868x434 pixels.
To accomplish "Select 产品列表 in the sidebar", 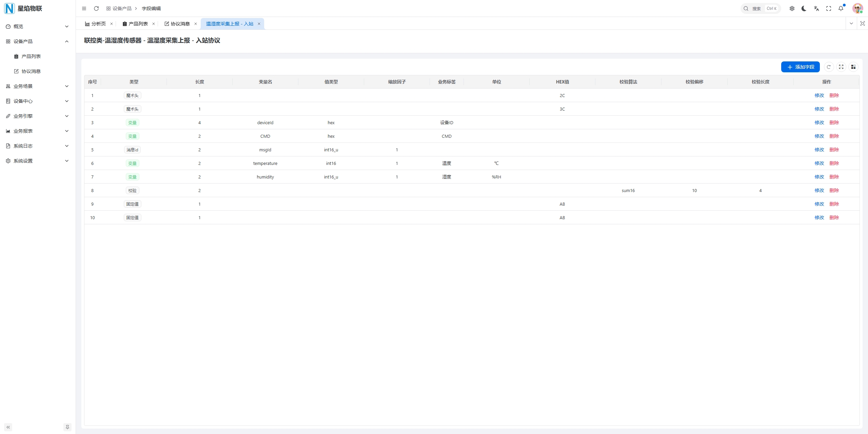I will tap(31, 56).
